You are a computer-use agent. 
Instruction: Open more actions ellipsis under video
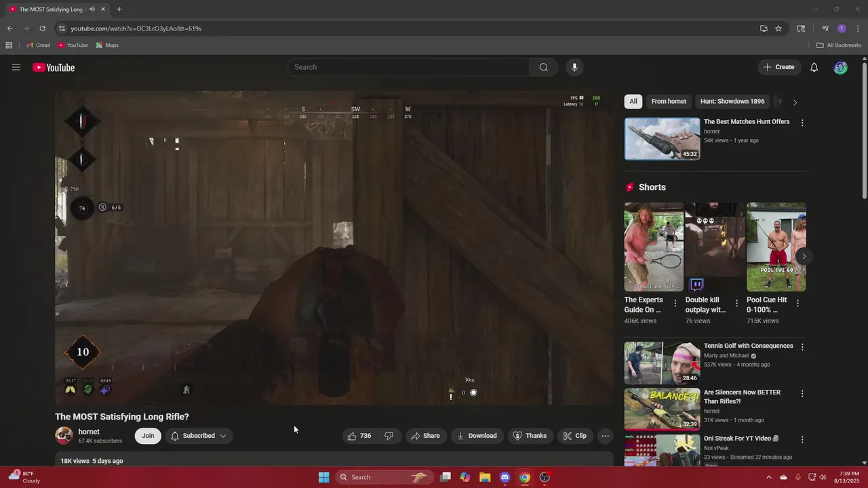pos(606,436)
